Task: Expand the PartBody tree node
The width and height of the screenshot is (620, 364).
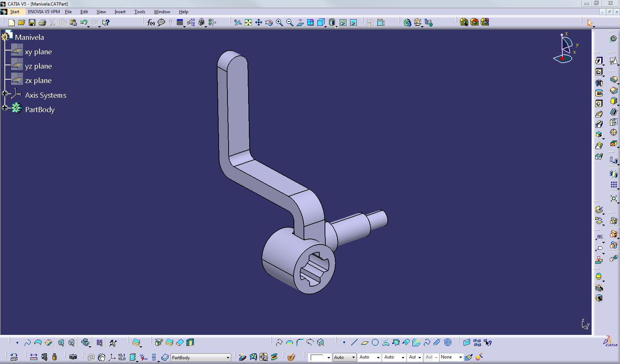Action: pos(5,108)
